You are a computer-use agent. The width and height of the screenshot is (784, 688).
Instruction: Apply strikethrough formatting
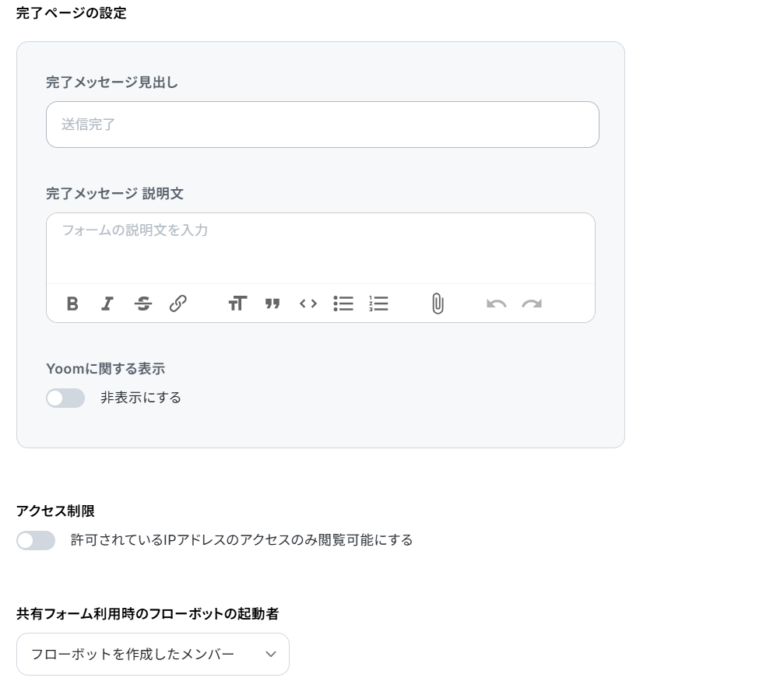[143, 304]
